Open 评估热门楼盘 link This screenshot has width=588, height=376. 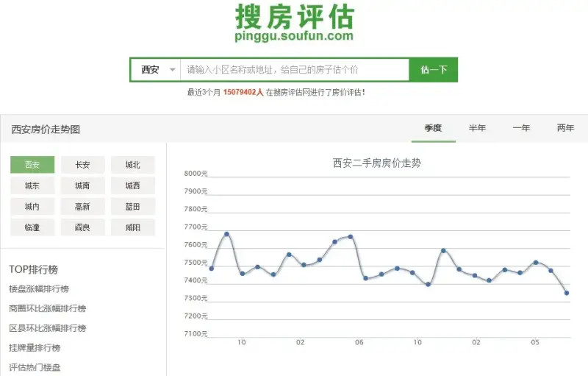click(x=35, y=367)
